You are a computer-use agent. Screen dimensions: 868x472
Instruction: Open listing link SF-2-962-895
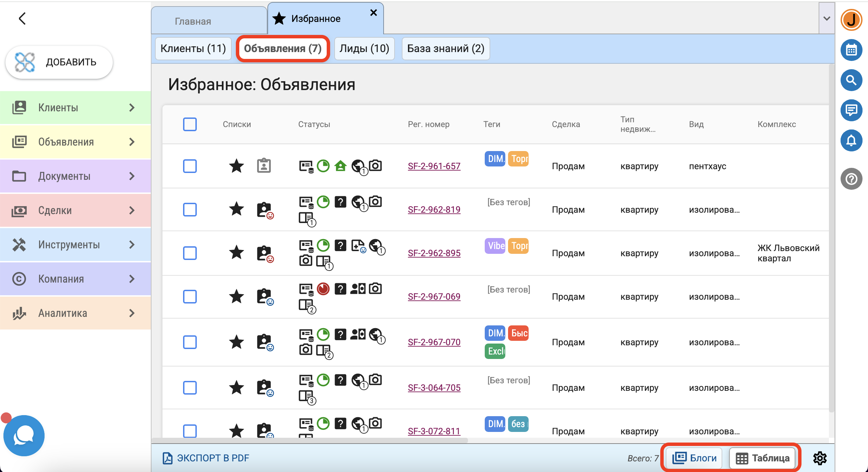(x=434, y=253)
